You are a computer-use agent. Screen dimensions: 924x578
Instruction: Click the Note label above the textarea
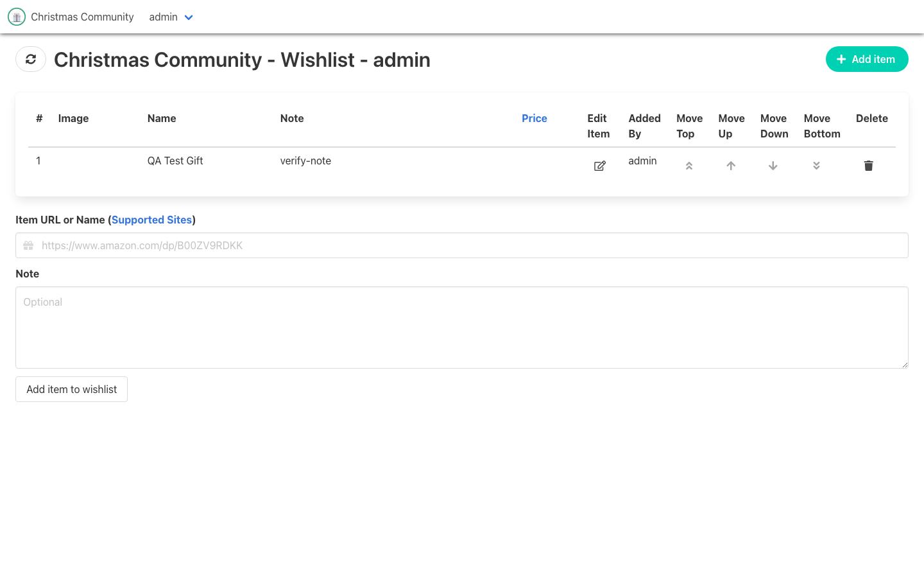[27, 274]
